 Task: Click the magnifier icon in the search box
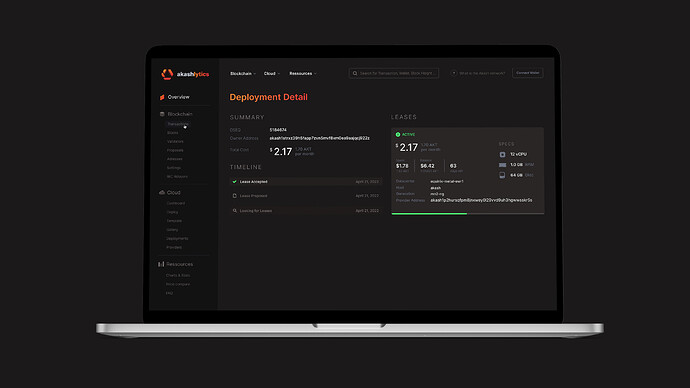pyautogui.click(x=355, y=73)
